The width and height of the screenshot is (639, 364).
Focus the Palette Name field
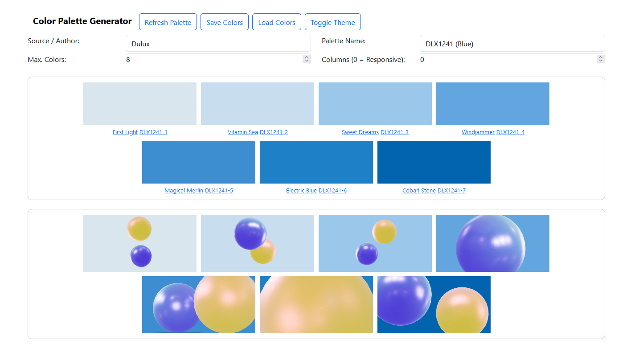tap(512, 43)
